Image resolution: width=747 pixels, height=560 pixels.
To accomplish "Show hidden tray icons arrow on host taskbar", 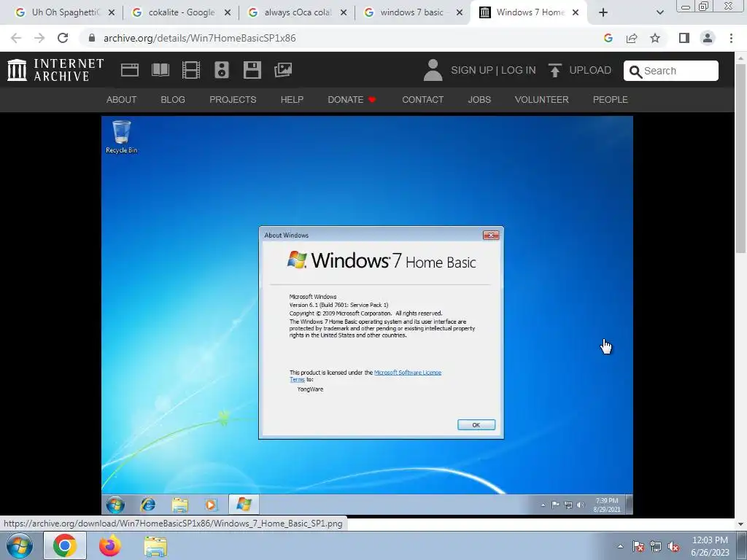I will coord(620,547).
